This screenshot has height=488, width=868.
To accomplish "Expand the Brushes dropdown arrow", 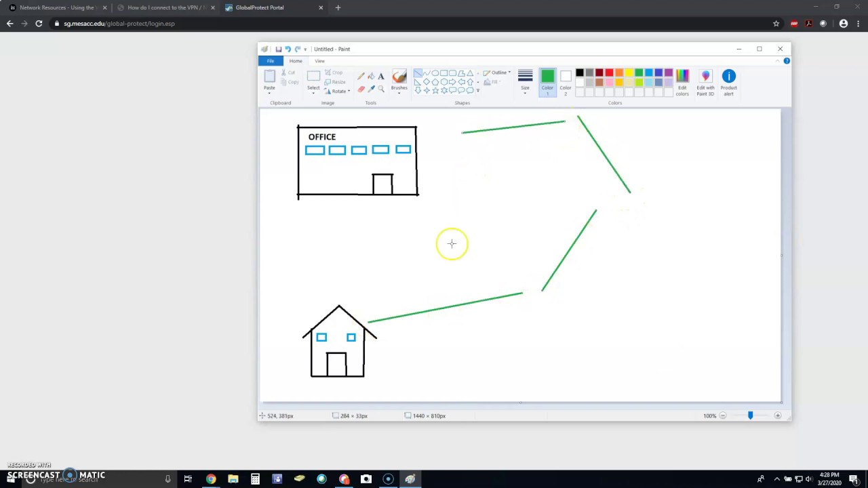I will (x=399, y=93).
